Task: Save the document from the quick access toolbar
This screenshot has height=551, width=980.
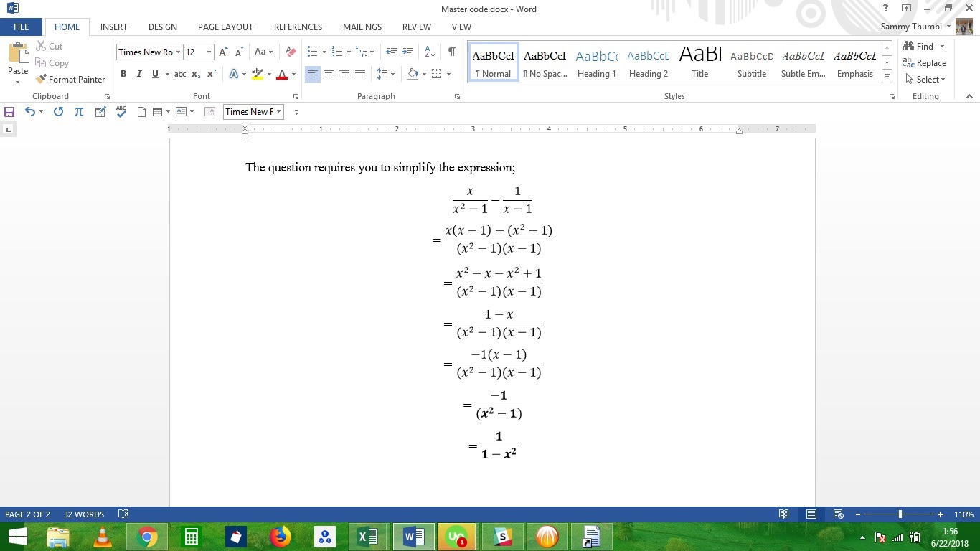Action: coord(9,112)
